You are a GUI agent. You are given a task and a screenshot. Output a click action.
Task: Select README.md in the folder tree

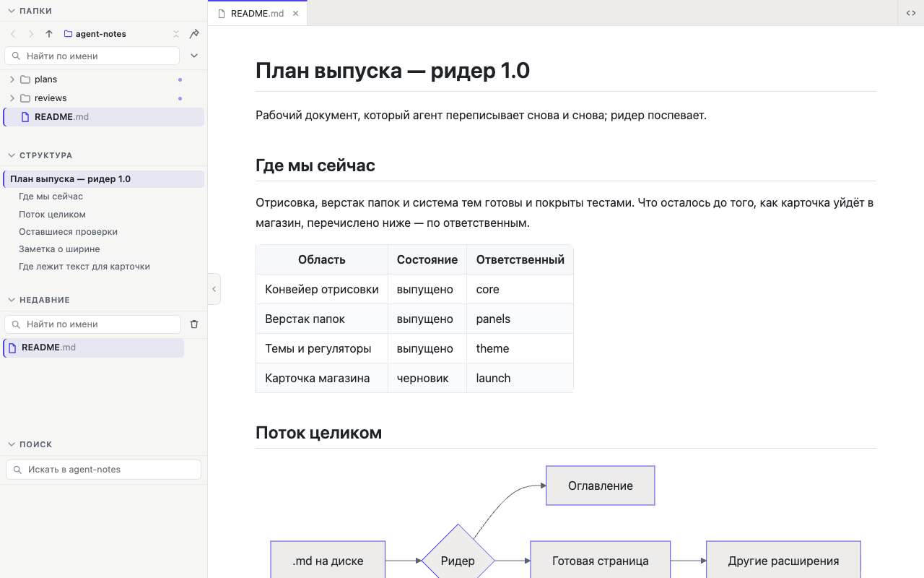[x=104, y=117]
